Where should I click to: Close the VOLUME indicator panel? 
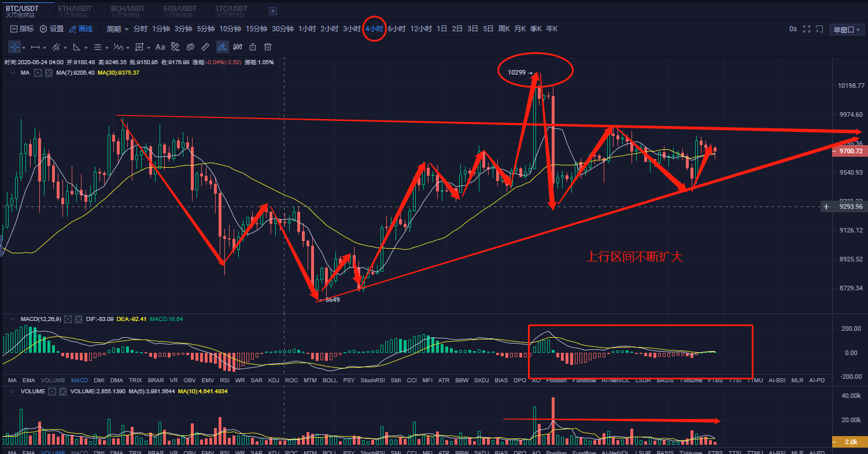pos(62,392)
